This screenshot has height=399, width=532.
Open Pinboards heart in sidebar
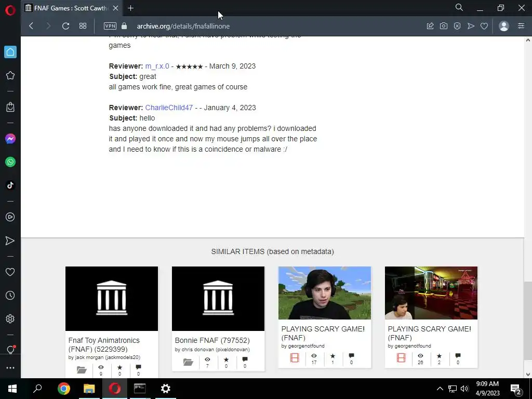coord(10,272)
